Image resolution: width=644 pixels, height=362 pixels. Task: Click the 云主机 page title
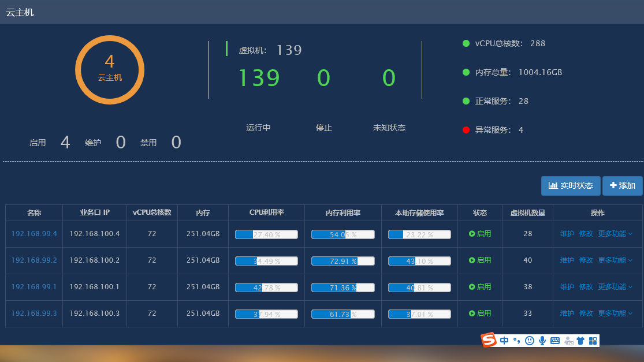pyautogui.click(x=20, y=12)
